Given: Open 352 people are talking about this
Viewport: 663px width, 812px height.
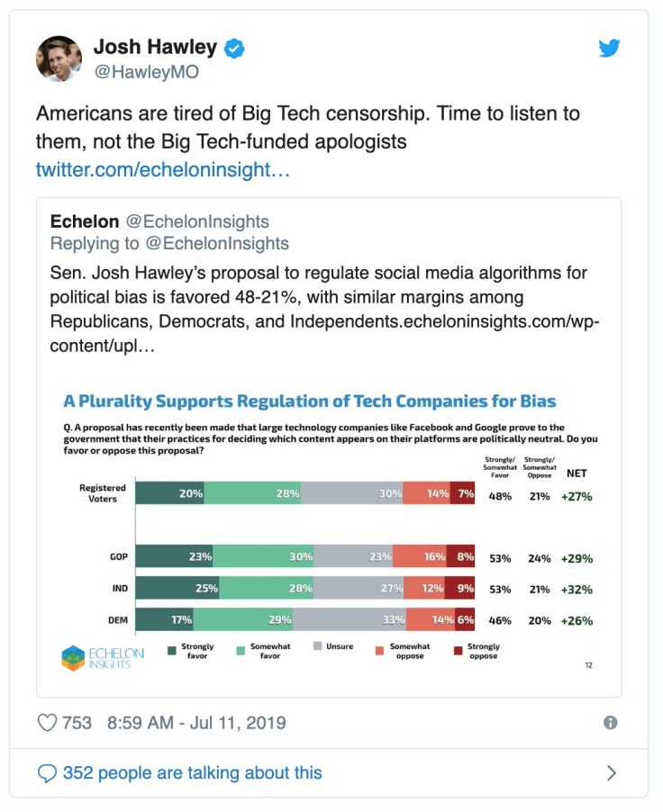Looking at the screenshot, I should tap(191, 772).
